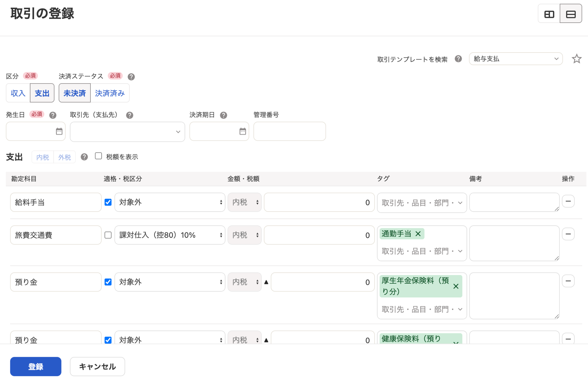Open the 取引先（支払先） dropdown
This screenshot has height=383, width=588.
coord(127,132)
